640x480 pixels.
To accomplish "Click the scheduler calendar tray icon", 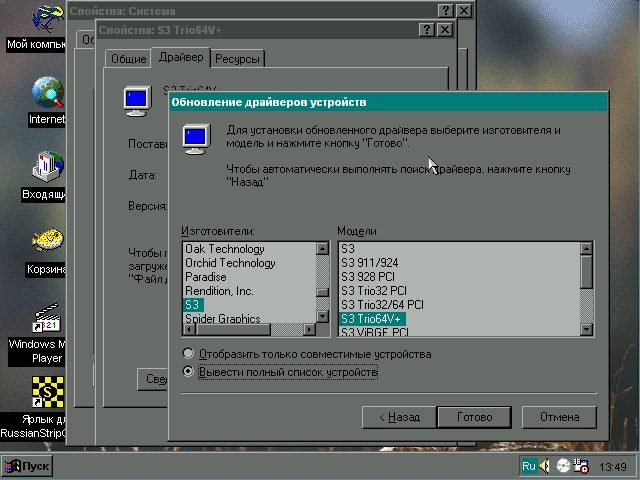I will tap(581, 466).
